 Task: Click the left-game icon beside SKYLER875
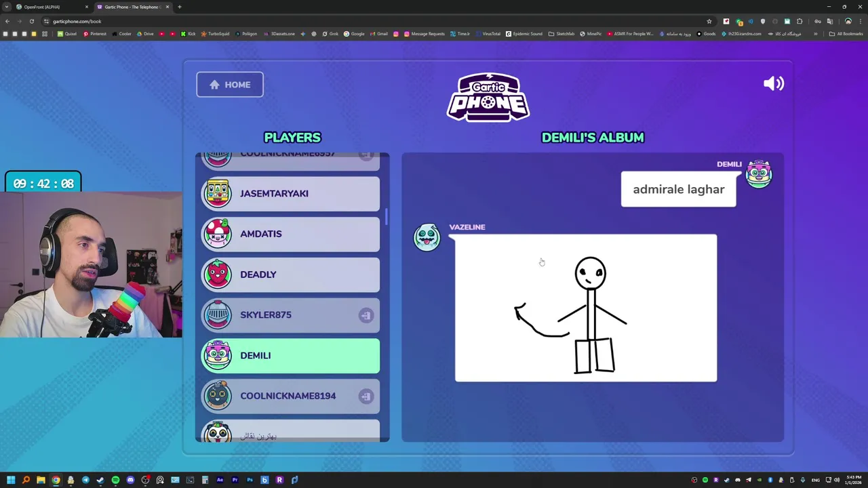pos(366,315)
